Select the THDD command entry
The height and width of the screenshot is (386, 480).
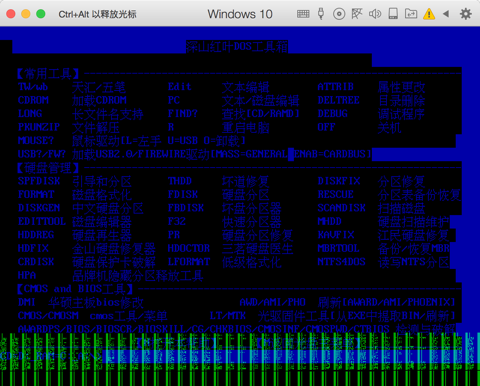click(x=180, y=181)
